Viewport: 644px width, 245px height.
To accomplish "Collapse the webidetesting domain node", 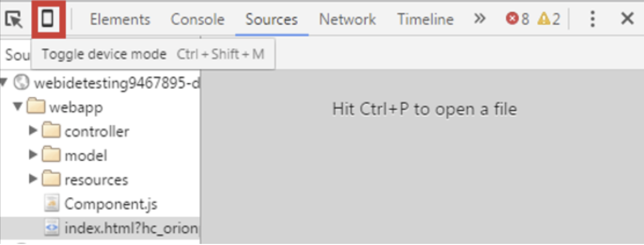I will (4, 83).
